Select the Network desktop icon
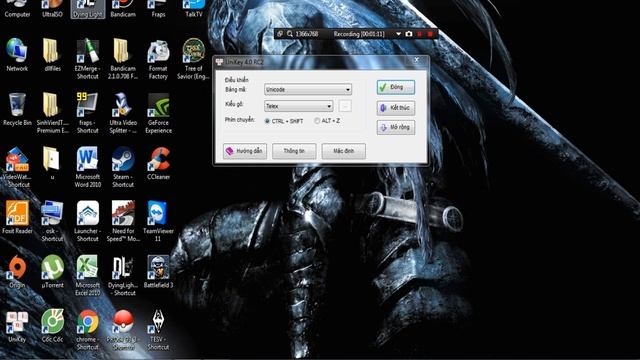 tap(17, 55)
